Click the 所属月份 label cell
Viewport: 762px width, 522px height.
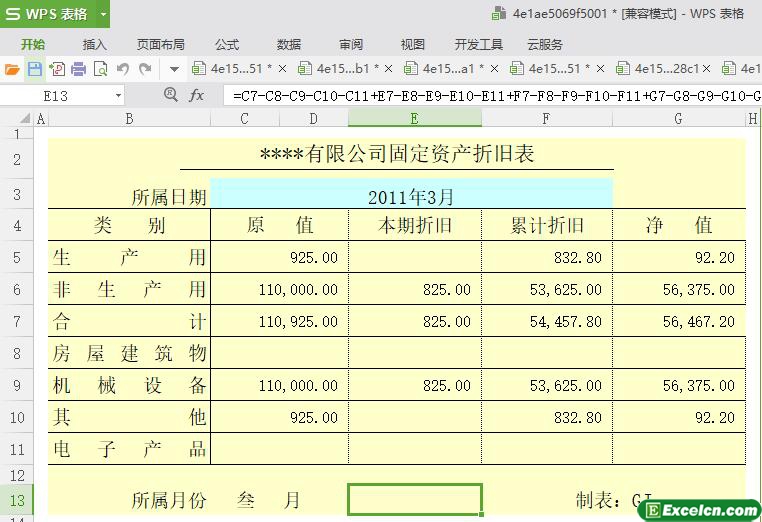169,500
